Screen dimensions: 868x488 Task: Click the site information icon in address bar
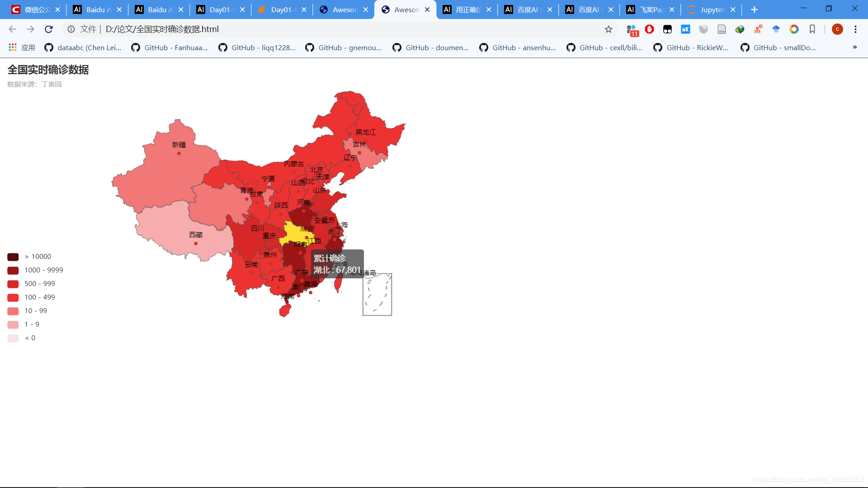pos(71,29)
